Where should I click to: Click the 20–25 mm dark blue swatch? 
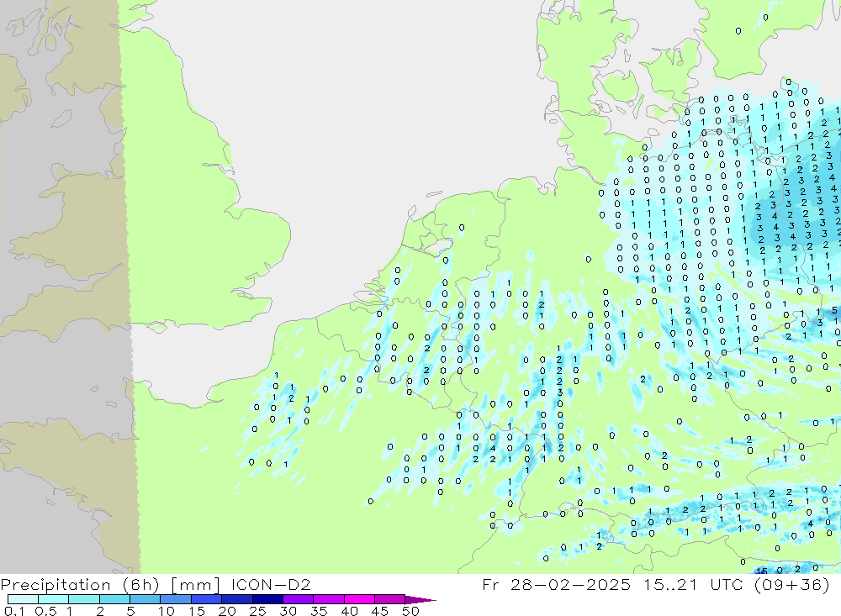coord(237,599)
